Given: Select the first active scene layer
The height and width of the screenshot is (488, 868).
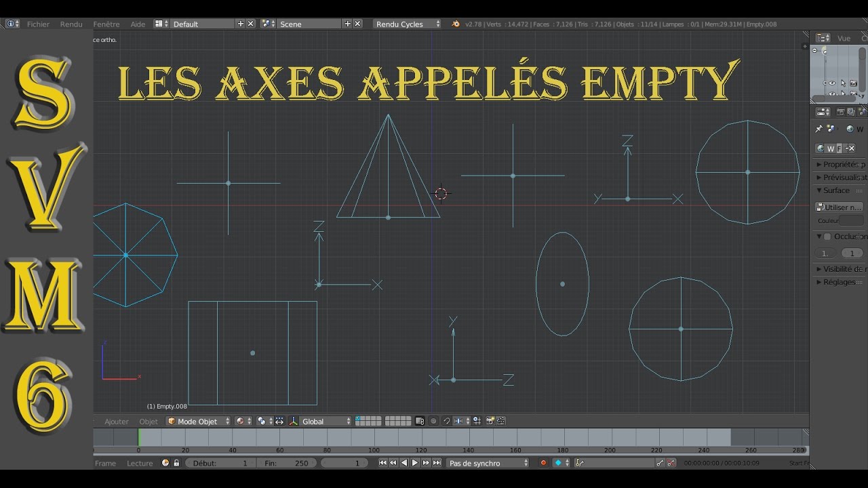Looking at the screenshot, I should (359, 419).
